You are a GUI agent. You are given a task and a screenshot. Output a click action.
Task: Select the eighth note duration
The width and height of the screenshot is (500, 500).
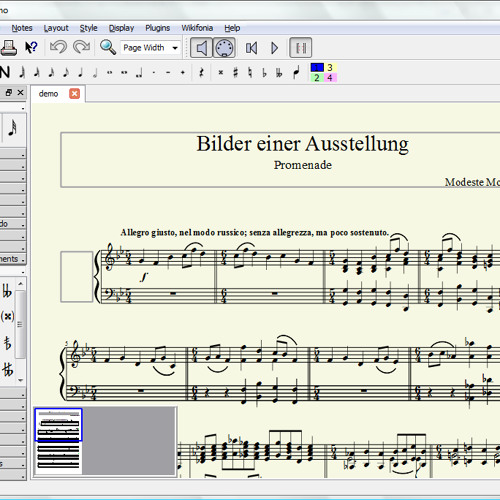(x=66, y=72)
